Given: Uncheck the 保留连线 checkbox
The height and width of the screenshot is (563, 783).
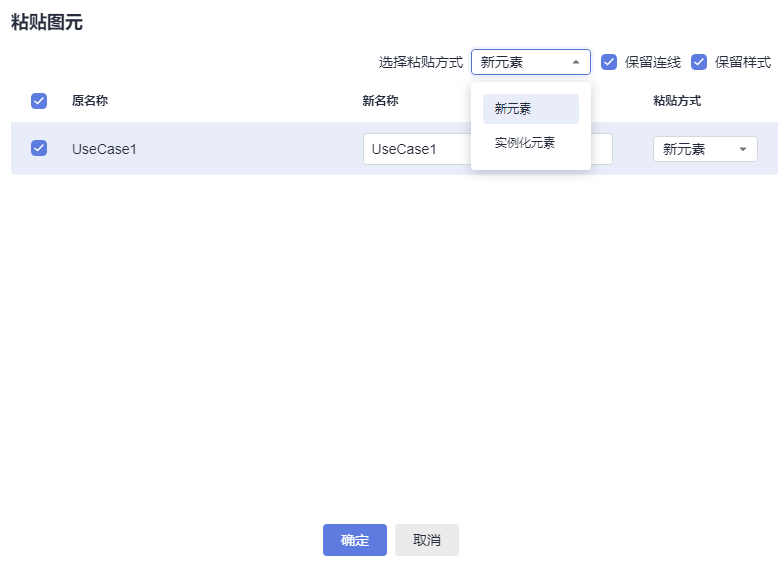Looking at the screenshot, I should point(608,62).
